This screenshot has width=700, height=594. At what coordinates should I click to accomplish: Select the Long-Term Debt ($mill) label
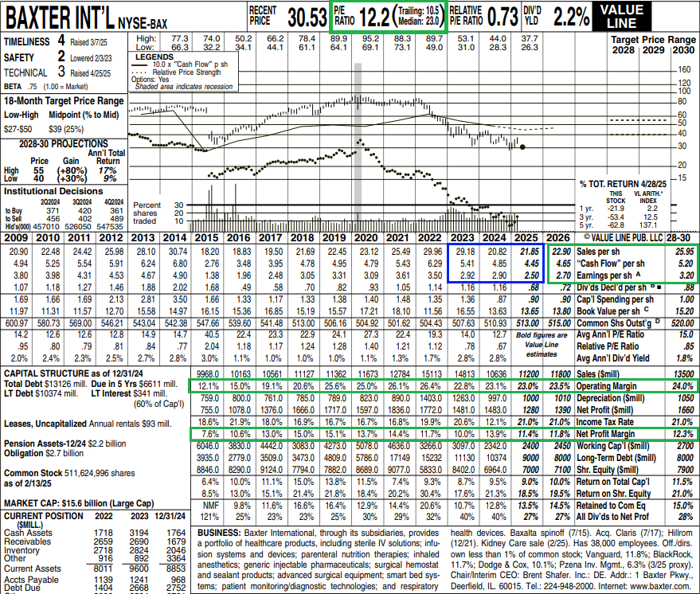[616, 458]
